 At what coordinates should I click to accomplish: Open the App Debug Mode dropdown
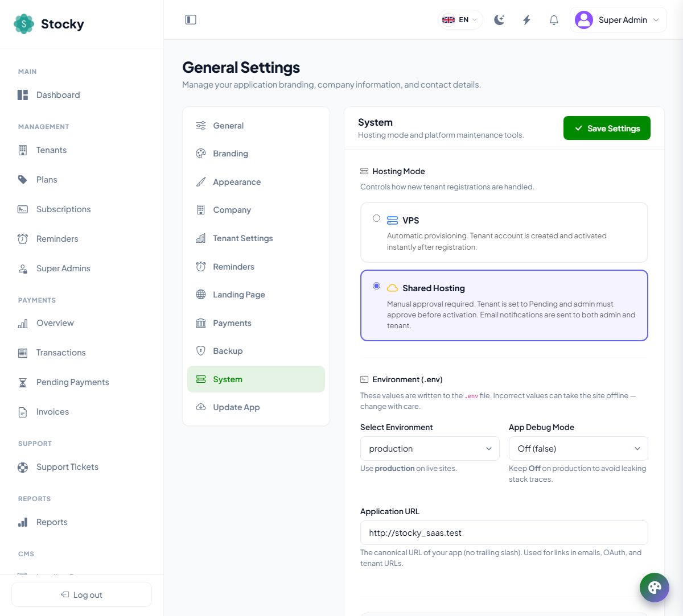pos(578,449)
